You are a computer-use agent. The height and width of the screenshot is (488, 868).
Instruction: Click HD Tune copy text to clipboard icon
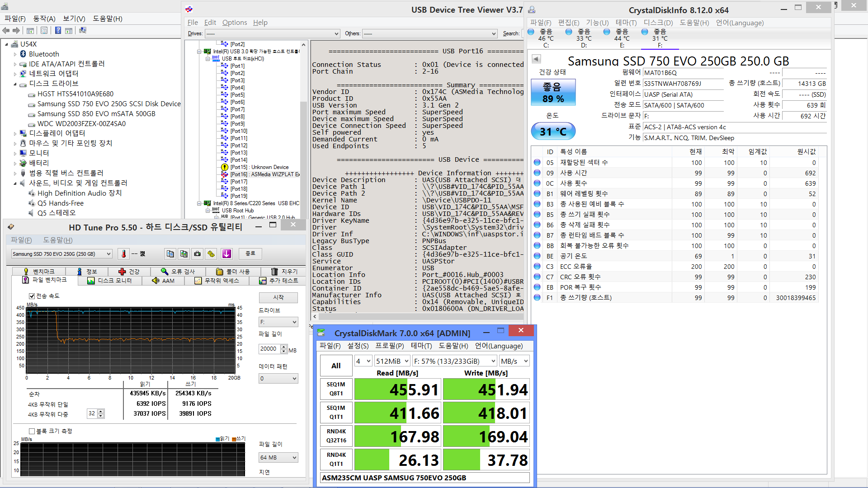[170, 254]
